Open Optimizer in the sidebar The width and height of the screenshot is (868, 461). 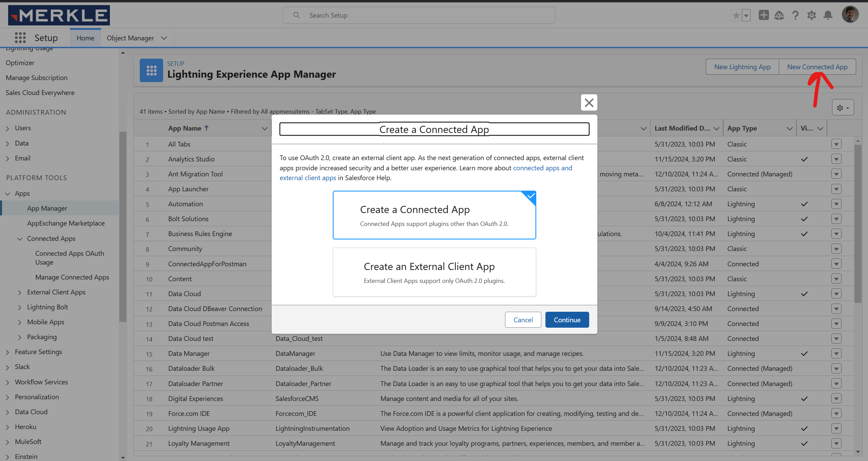point(20,63)
